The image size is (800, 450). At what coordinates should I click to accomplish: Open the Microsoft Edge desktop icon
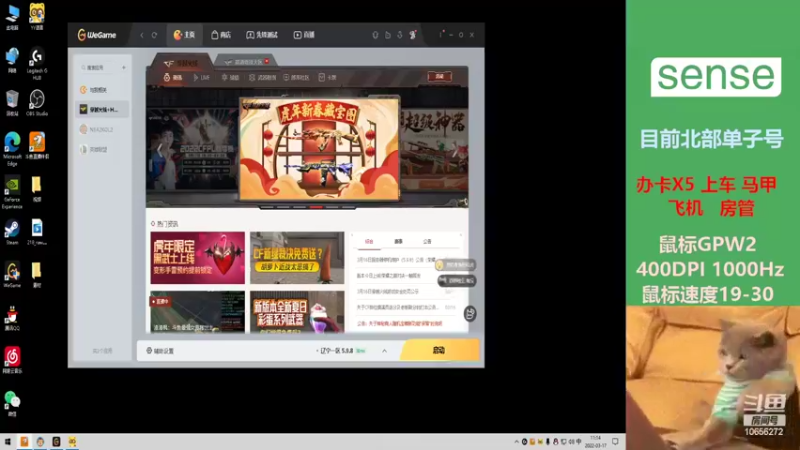pos(12,149)
